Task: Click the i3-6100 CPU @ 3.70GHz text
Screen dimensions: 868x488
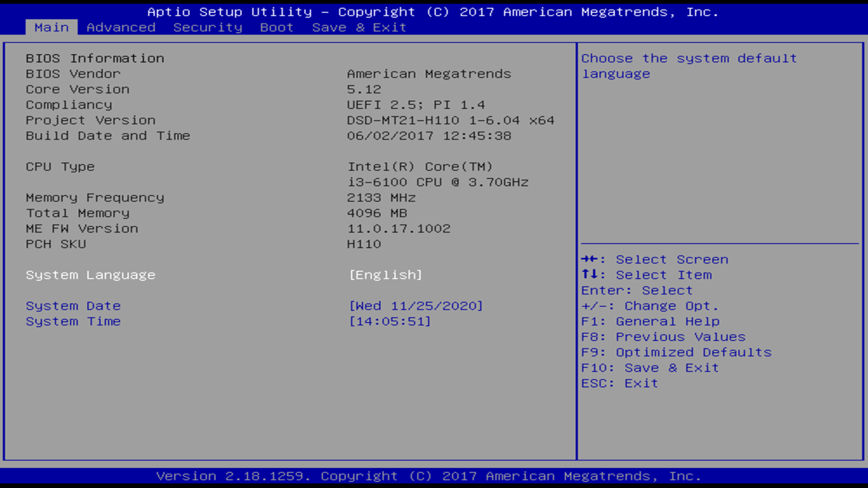Action: pyautogui.click(x=438, y=182)
